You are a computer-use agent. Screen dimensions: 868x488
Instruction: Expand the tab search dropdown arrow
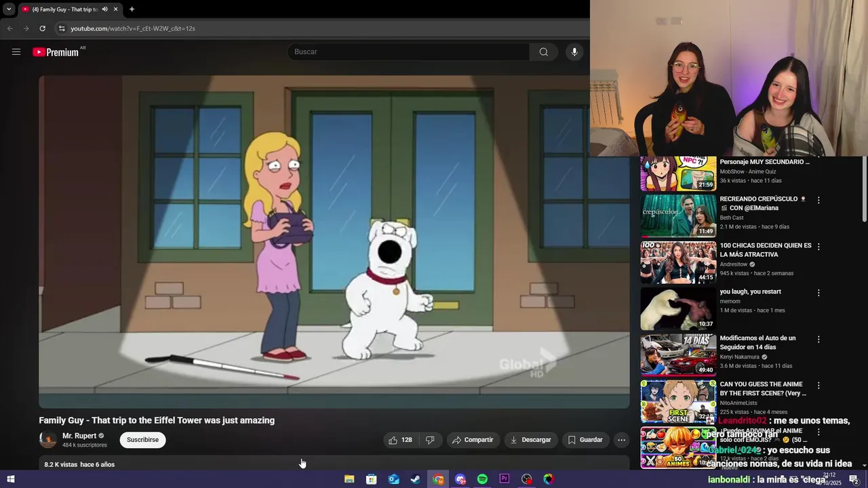pos(9,9)
